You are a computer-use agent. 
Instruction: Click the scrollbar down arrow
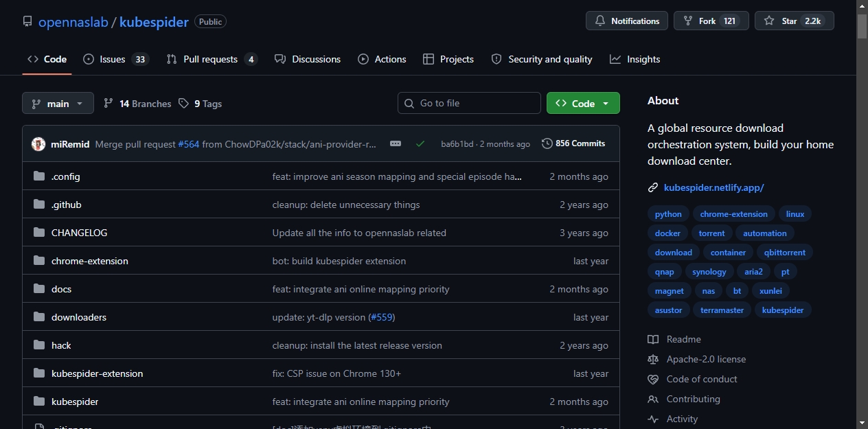(x=862, y=423)
